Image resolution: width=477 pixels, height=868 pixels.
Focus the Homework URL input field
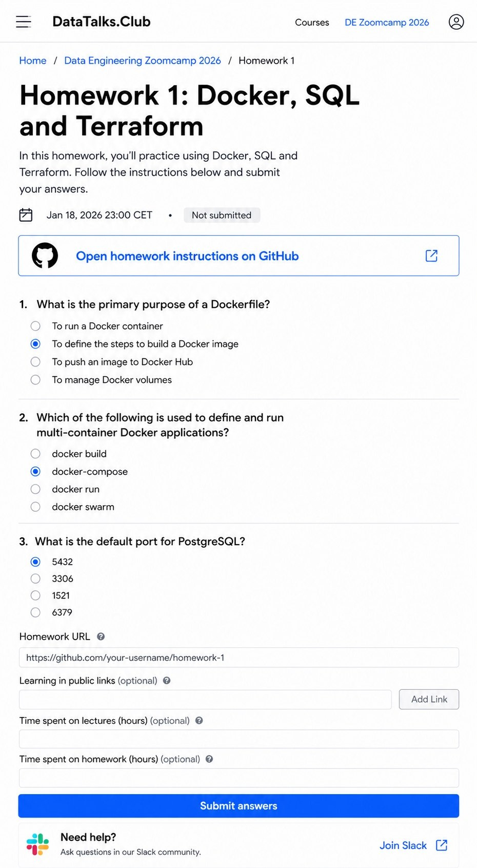(x=239, y=658)
